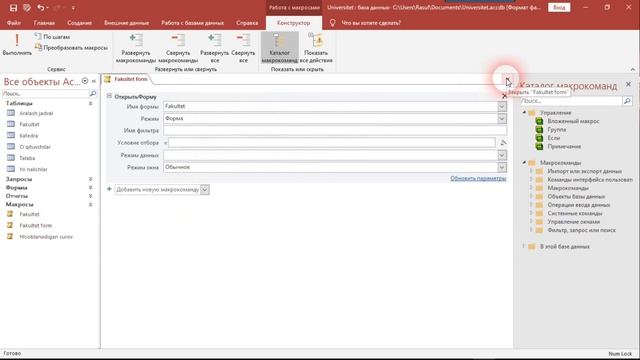Open the O'qituvchilar table
Viewport: 640px width, 360px height.
click(x=35, y=147)
